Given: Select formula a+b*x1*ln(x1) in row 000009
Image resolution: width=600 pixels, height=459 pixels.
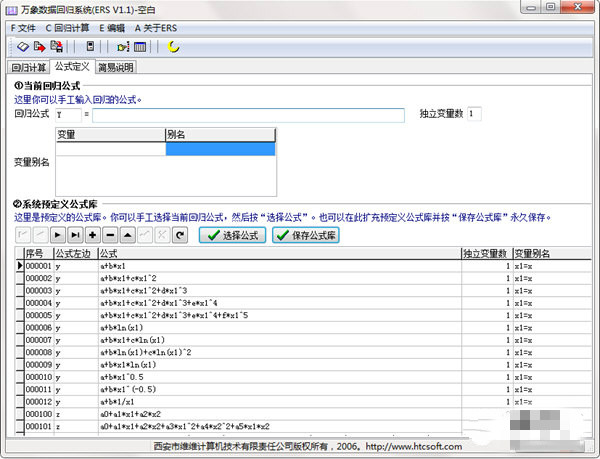Looking at the screenshot, I should [304, 365].
